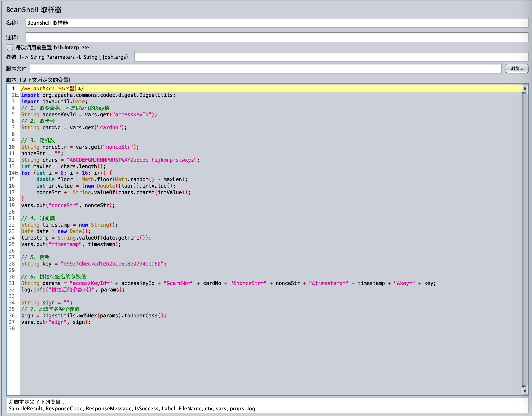532x416 pixels.
Task: Click the script editor scroll up arrow
Action: [x=525, y=88]
